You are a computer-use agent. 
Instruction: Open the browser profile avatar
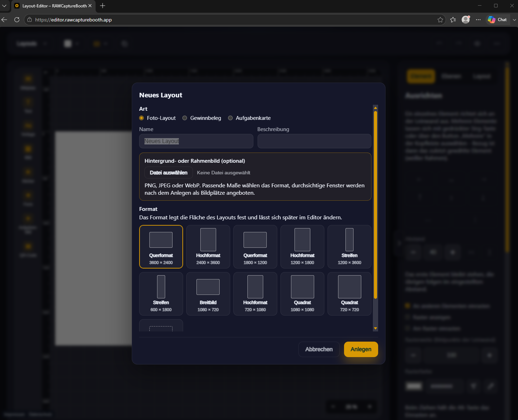(x=466, y=20)
